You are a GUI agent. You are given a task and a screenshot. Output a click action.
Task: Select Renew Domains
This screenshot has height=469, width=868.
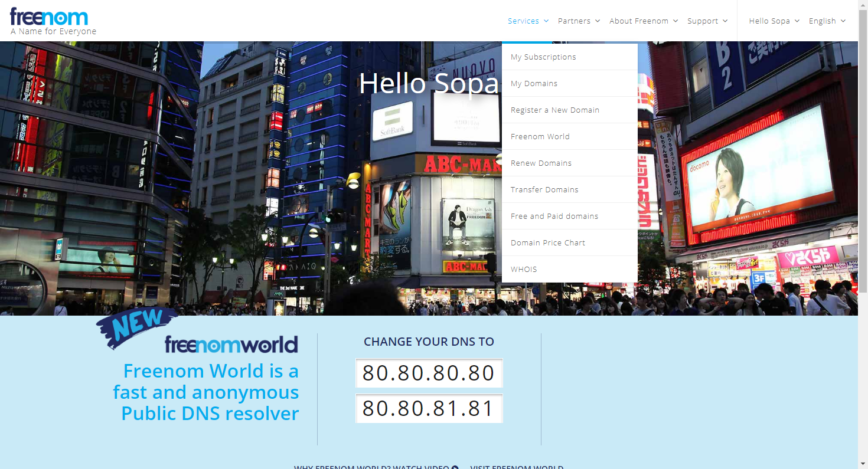click(570, 163)
